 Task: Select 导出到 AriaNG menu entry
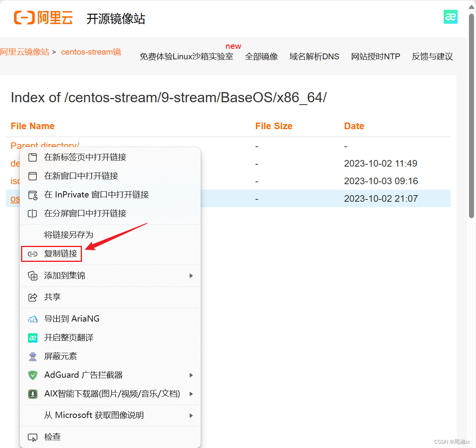pyautogui.click(x=110, y=319)
